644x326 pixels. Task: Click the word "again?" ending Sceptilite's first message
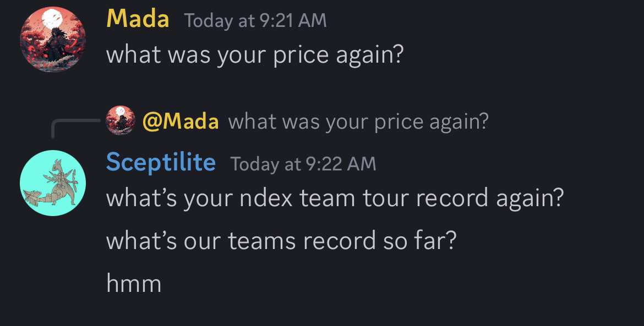pyautogui.click(x=530, y=198)
